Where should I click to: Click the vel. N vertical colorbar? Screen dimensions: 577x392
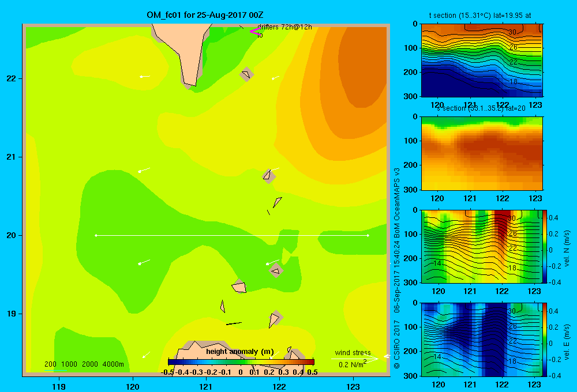tap(545, 246)
